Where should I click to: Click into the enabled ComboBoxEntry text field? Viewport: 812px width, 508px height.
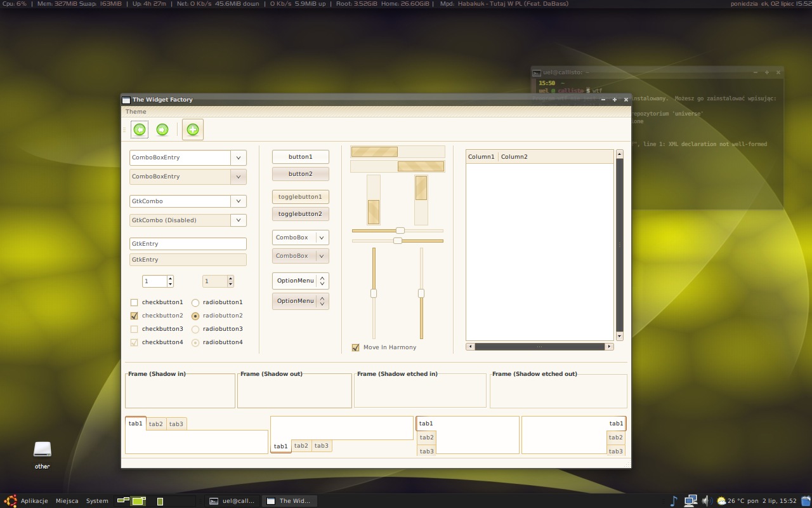click(x=180, y=157)
